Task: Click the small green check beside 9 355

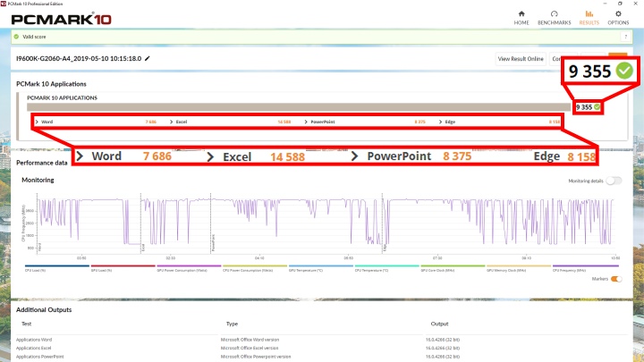Action: [x=597, y=106]
